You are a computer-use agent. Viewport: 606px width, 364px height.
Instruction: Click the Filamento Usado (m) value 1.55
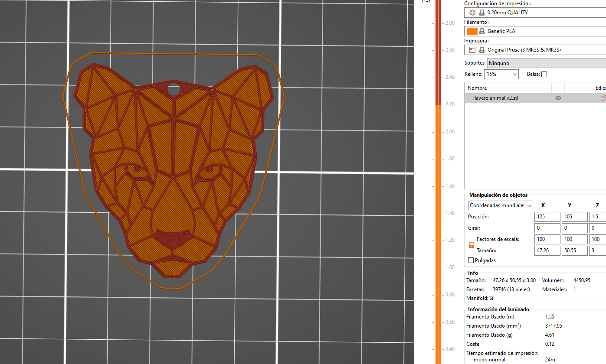[x=550, y=317]
